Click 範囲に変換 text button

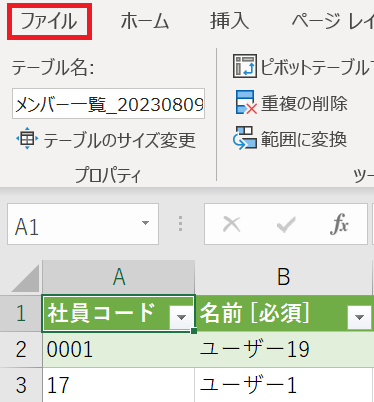tap(304, 139)
